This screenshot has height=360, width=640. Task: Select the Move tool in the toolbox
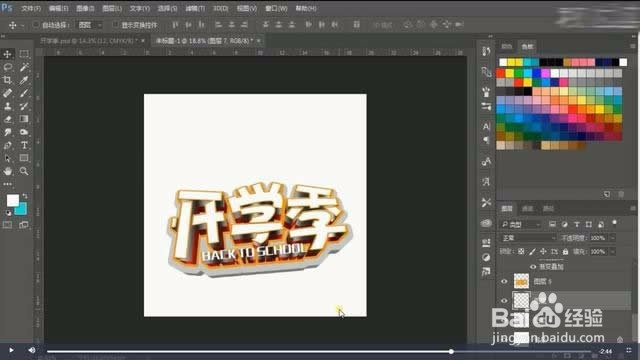7,54
